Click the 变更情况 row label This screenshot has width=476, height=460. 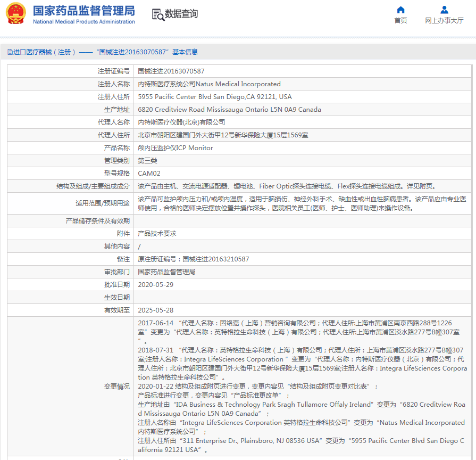coord(116,386)
